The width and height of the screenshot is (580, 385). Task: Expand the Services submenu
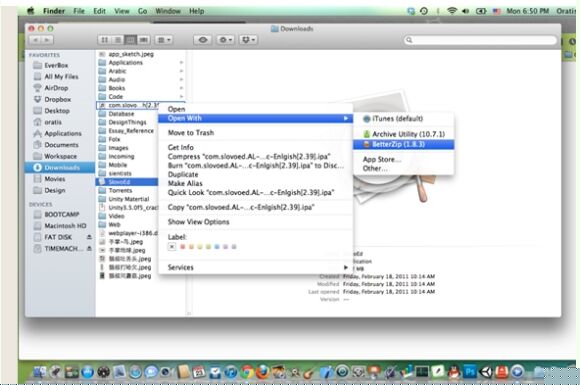tap(255, 267)
